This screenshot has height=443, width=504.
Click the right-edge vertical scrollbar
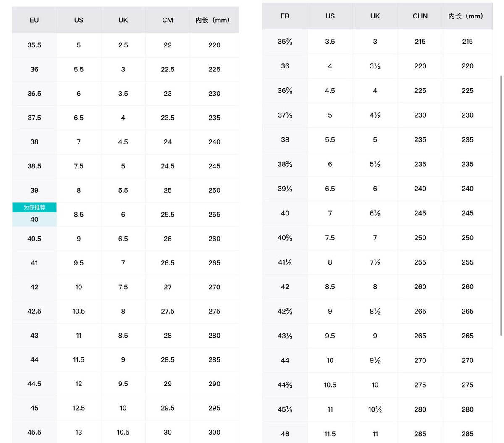[x=501, y=206]
